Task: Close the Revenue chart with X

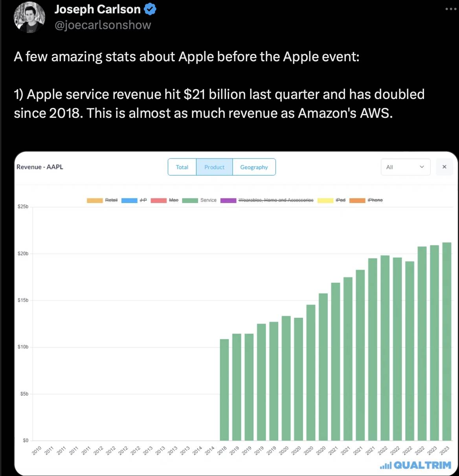Action: pyautogui.click(x=444, y=167)
